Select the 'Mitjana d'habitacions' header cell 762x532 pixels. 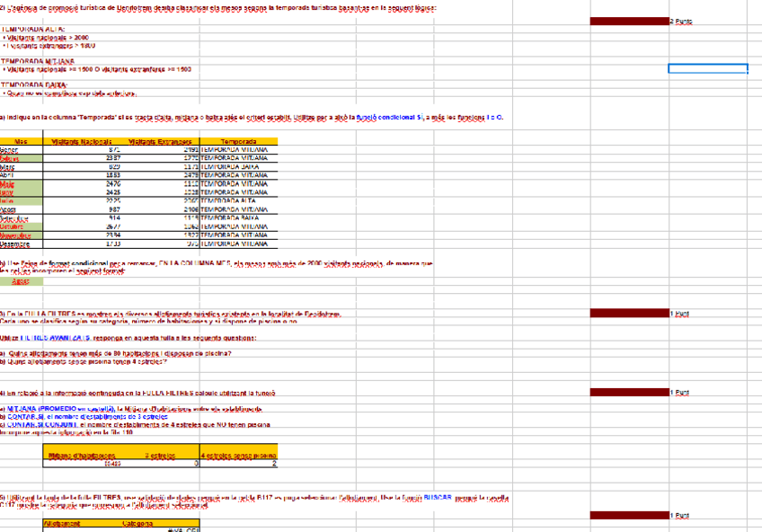[x=83, y=456]
